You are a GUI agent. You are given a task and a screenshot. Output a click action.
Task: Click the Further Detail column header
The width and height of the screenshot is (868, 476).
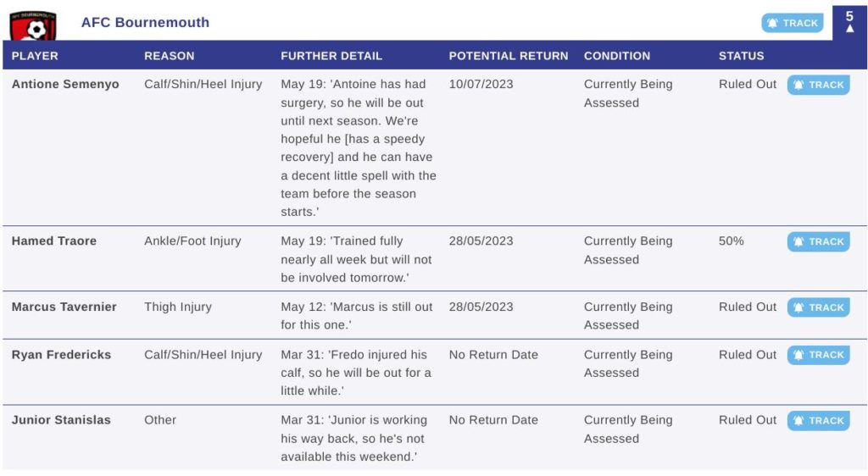pos(331,56)
